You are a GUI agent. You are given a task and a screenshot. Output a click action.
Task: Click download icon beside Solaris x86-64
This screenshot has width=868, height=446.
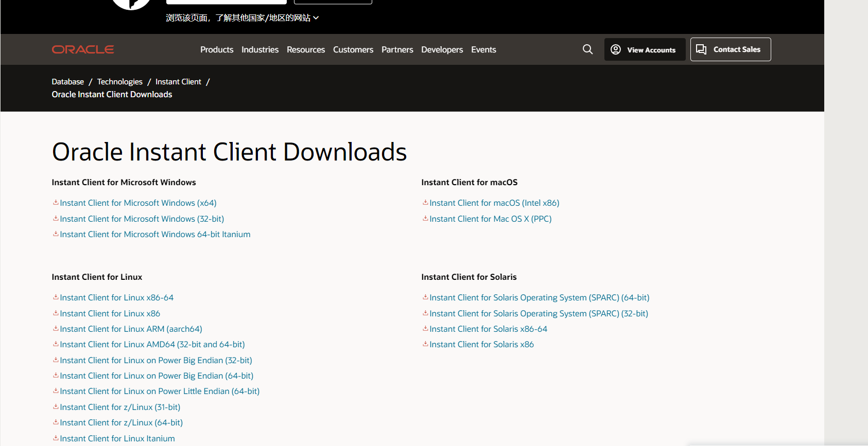425,329
